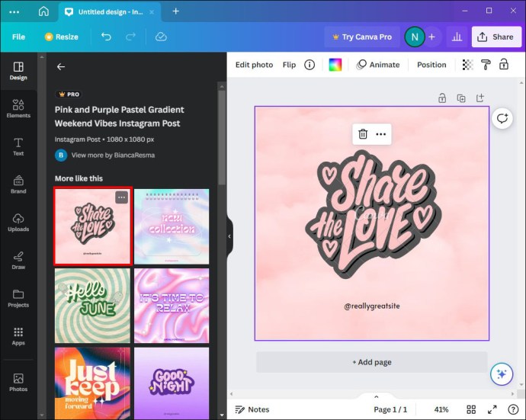The width and height of the screenshot is (526, 420).
Task: Add collaborator with plus icon
Action: (x=432, y=37)
